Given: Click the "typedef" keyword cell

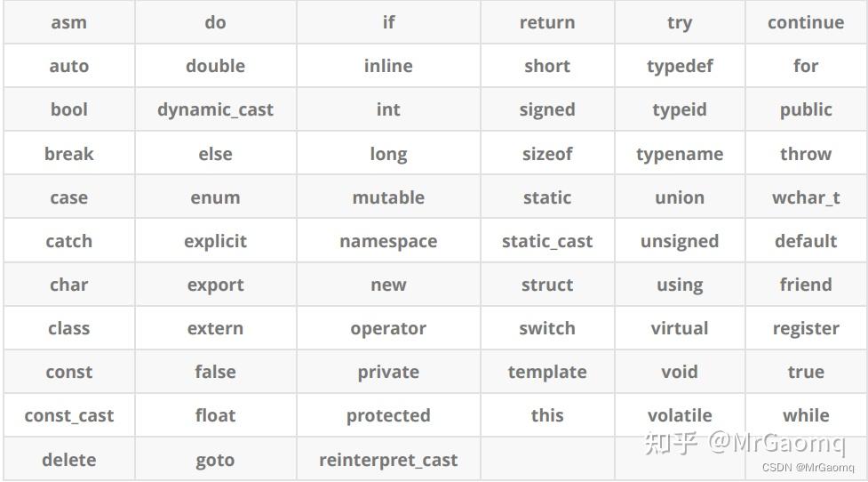Looking at the screenshot, I should coord(680,67).
